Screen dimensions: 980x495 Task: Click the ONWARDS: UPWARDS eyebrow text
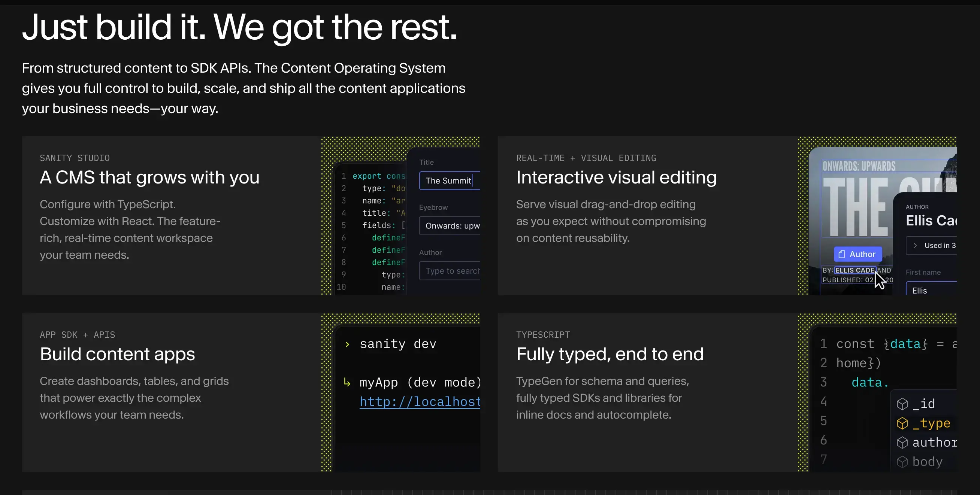[x=859, y=166]
